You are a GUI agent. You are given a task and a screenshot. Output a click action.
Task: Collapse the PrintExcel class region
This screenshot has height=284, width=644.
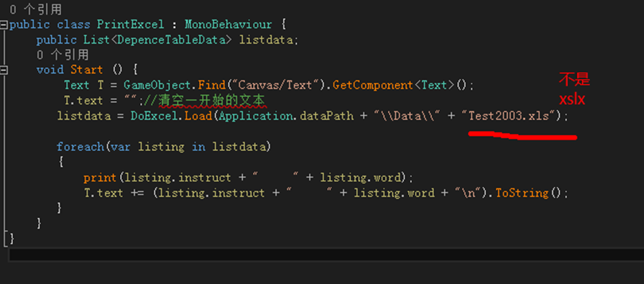[4, 24]
